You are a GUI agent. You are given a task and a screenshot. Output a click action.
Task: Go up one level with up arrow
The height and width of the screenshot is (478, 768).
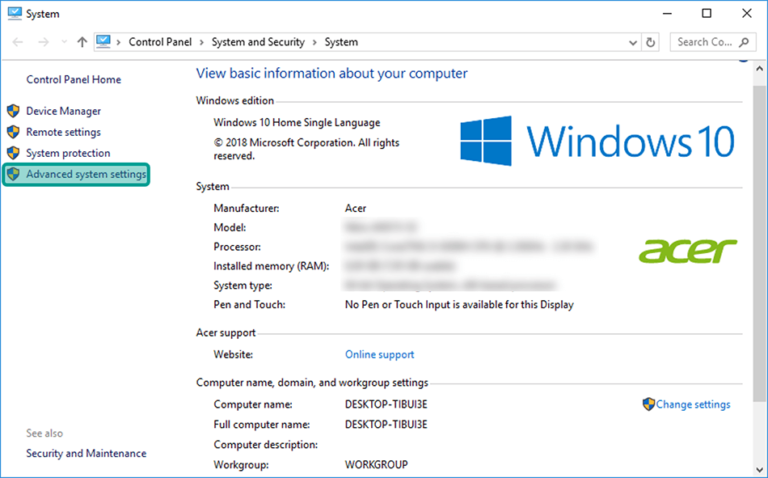pyautogui.click(x=82, y=42)
